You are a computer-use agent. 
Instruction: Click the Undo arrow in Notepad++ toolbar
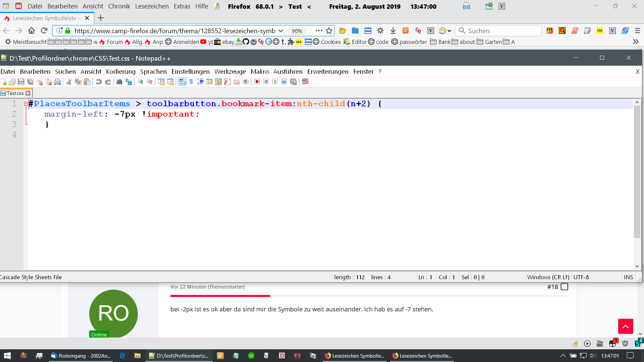click(99, 82)
